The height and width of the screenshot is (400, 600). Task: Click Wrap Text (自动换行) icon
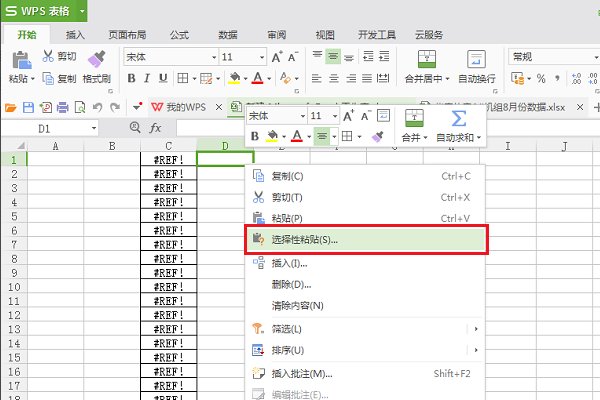pos(476,59)
